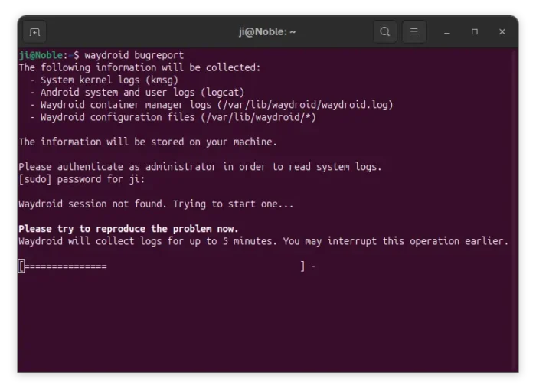Open the hamburger main menu
Screen dimensions: 536x392
(x=413, y=32)
